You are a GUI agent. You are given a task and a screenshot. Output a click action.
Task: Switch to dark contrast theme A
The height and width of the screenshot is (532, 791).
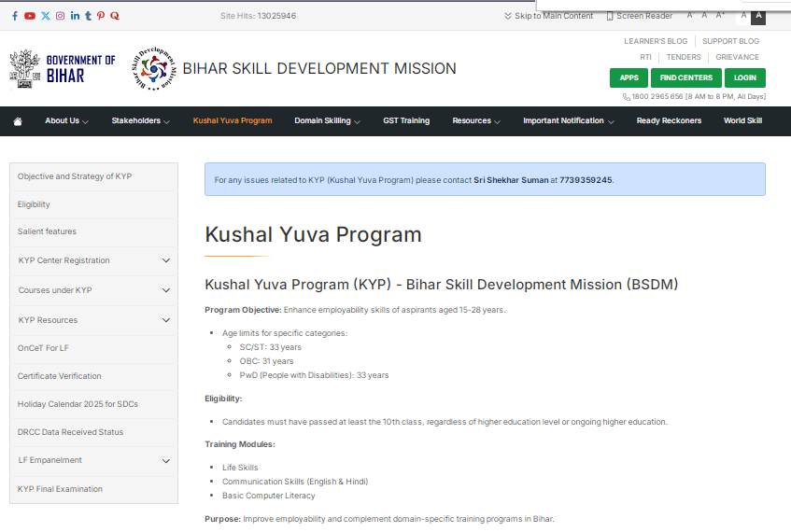tap(758, 16)
